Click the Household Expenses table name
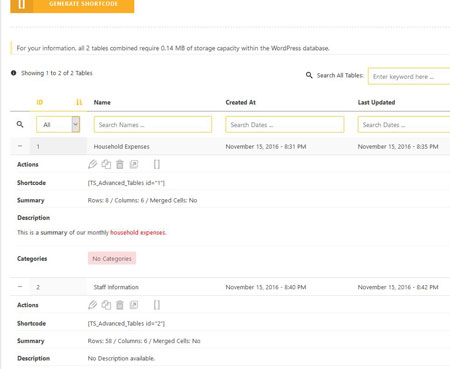 [x=121, y=146]
